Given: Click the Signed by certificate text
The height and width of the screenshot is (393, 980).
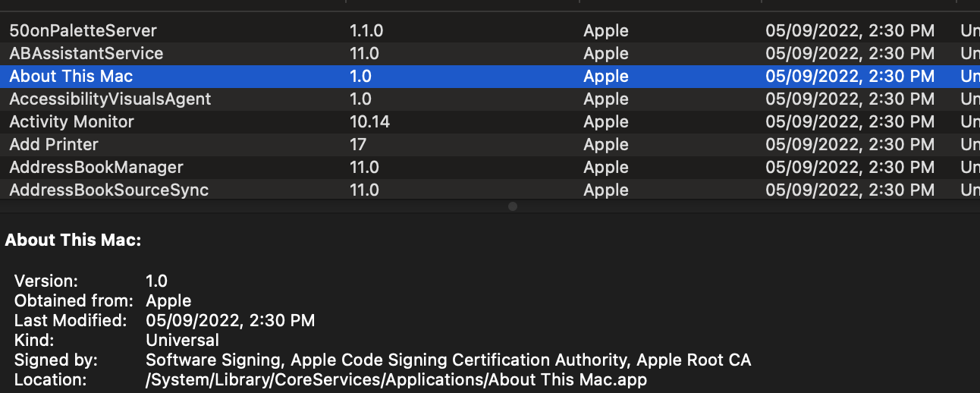Looking at the screenshot, I should 448,360.
